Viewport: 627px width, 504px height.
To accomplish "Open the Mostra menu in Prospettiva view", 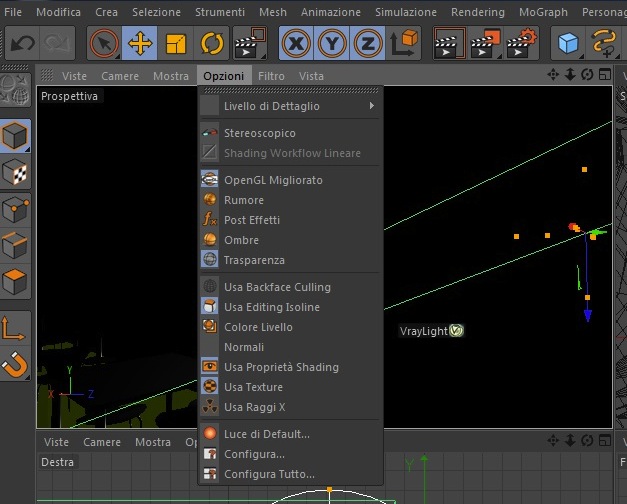I will (171, 76).
